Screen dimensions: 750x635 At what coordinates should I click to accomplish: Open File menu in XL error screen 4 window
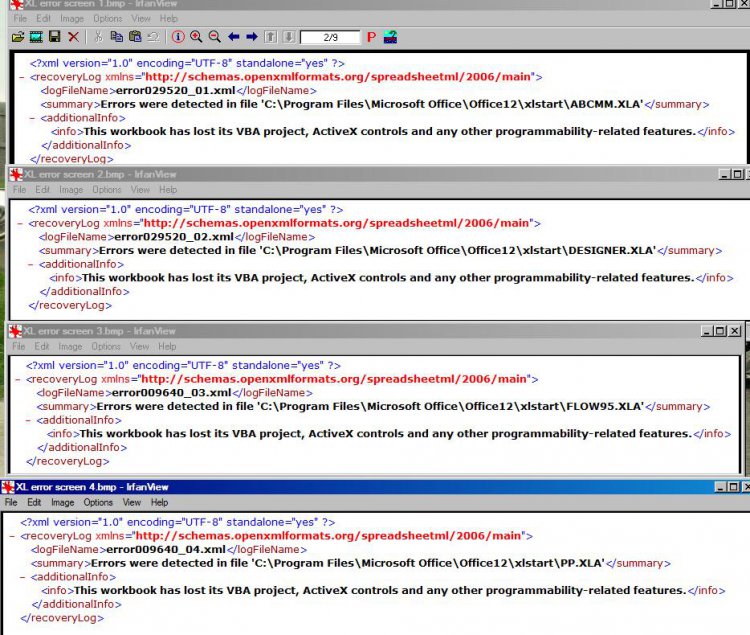[x=11, y=503]
